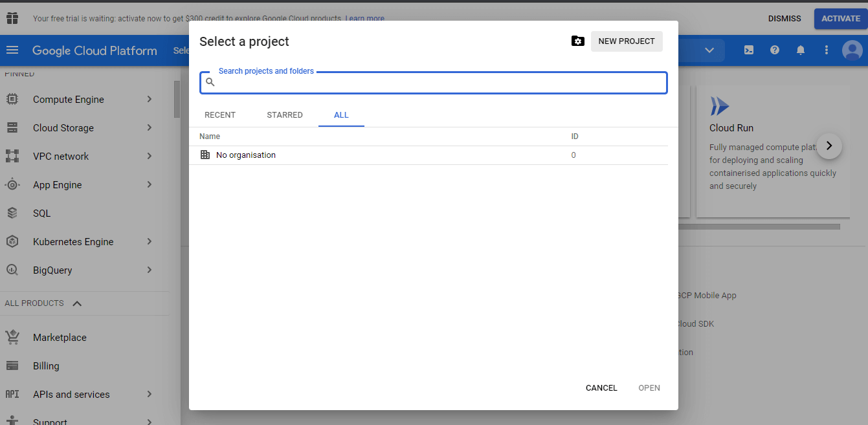Image resolution: width=868 pixels, height=425 pixels.
Task: Click the gift icon in the trial banner
Action: (x=12, y=18)
